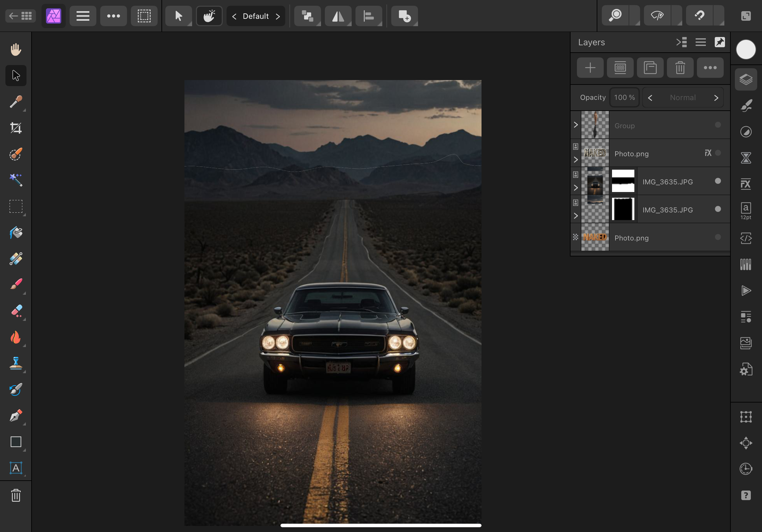The width and height of the screenshot is (762, 532).
Task: Open the Filters hourglass studio
Action: [x=746, y=158]
